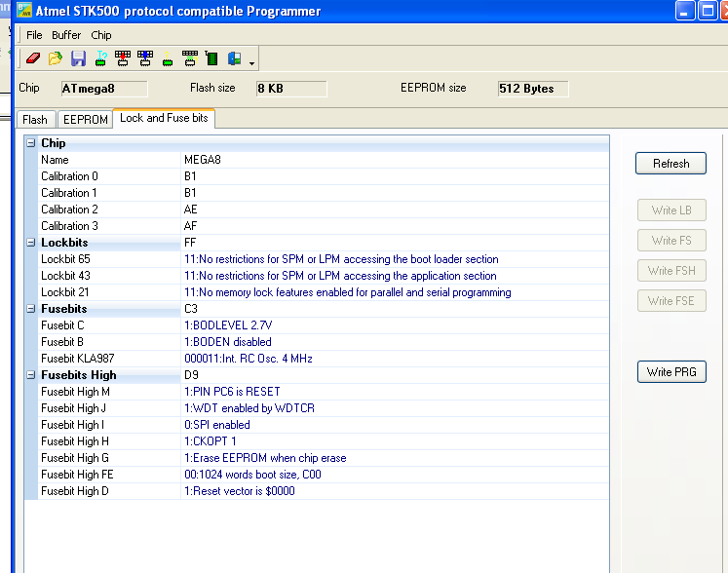Click the verify chip toolbar icon

click(190, 59)
